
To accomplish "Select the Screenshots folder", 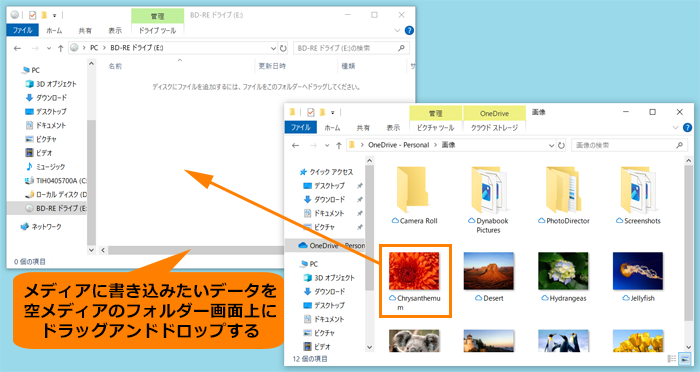I will click(638, 195).
